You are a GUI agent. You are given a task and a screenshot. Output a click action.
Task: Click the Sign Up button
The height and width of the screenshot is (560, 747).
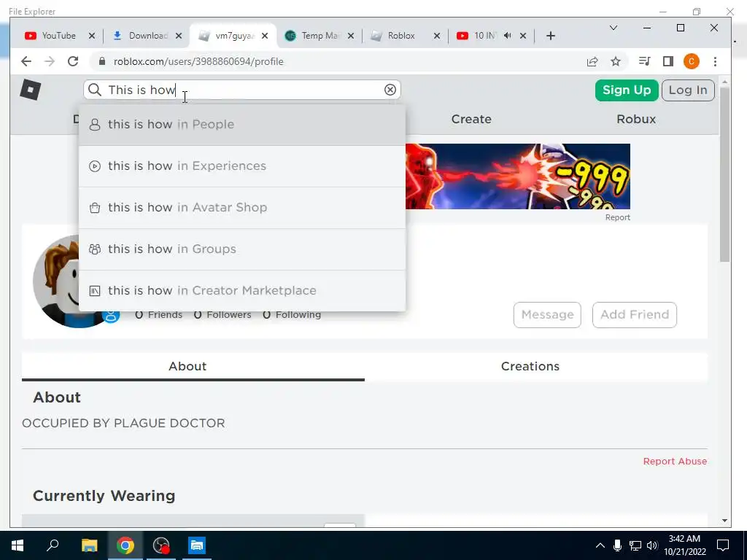click(627, 90)
